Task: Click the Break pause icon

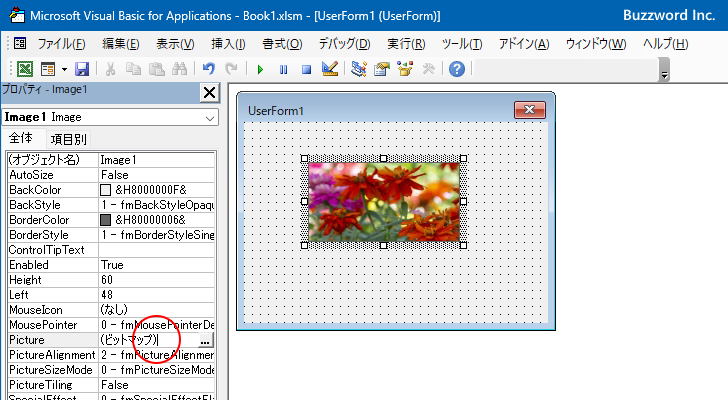Action: pos(283,70)
